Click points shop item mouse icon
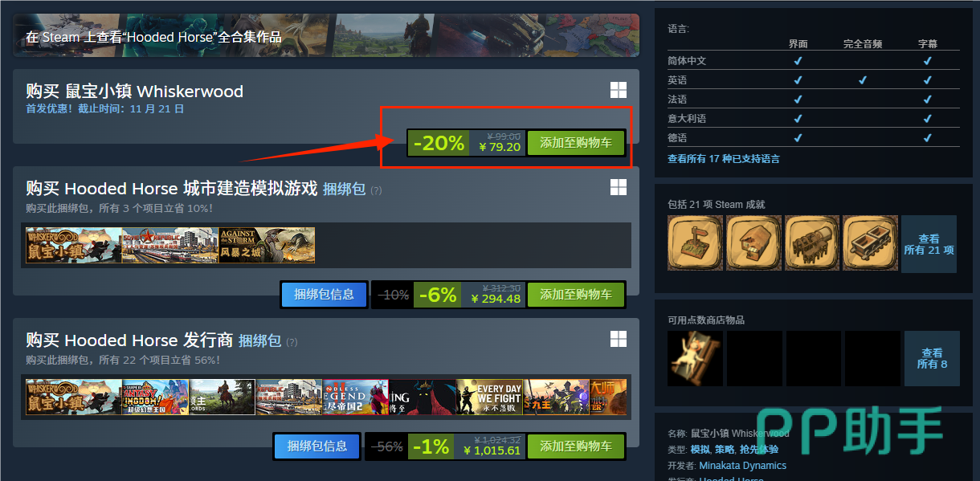 coord(695,358)
